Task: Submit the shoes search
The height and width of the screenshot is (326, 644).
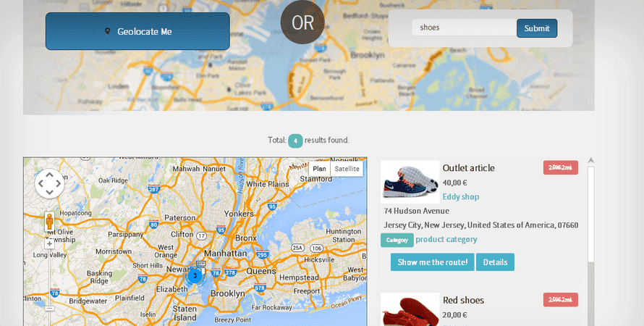Action: click(537, 28)
